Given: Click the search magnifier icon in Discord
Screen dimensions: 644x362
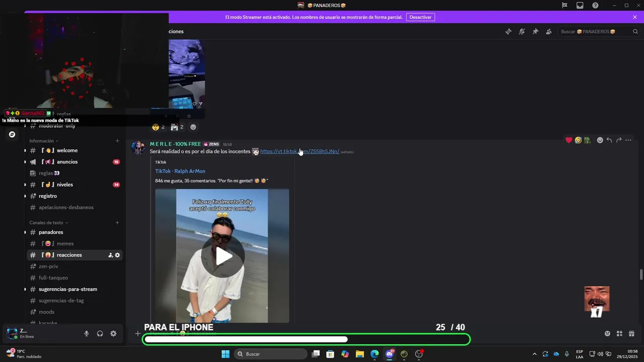Looking at the screenshot, I should tap(635, 31).
